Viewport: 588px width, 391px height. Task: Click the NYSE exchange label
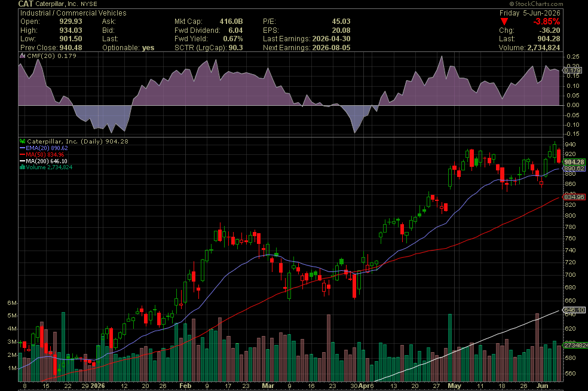click(x=89, y=4)
